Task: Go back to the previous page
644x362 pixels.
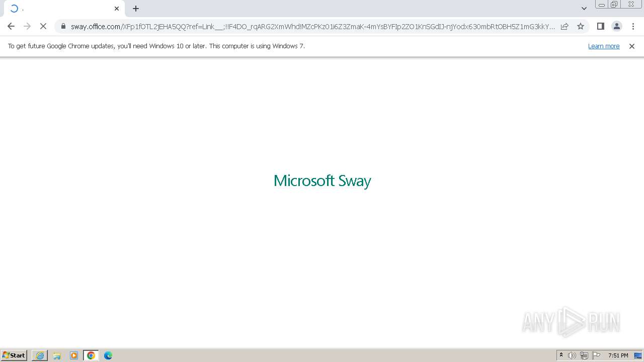Action: tap(11, 26)
